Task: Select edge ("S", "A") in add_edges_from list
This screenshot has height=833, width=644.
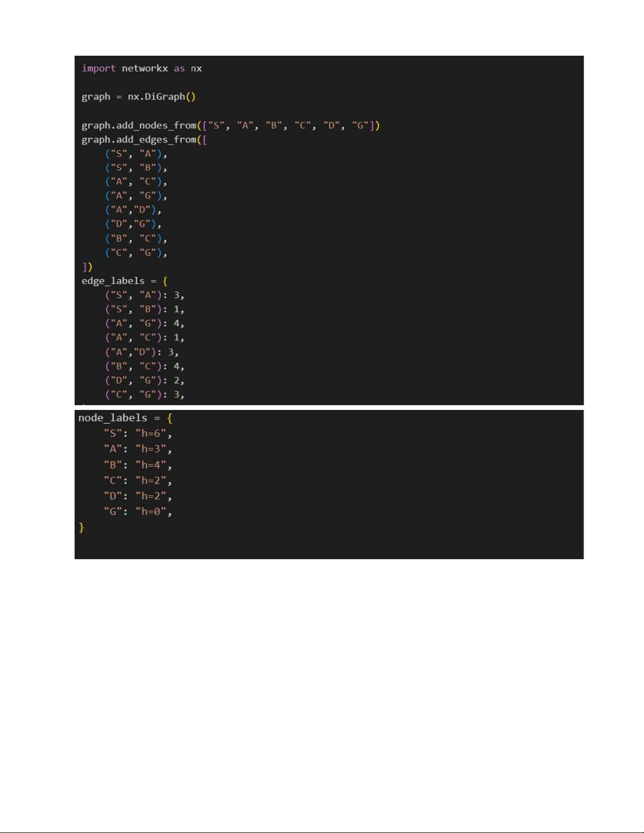Action: coord(136,154)
